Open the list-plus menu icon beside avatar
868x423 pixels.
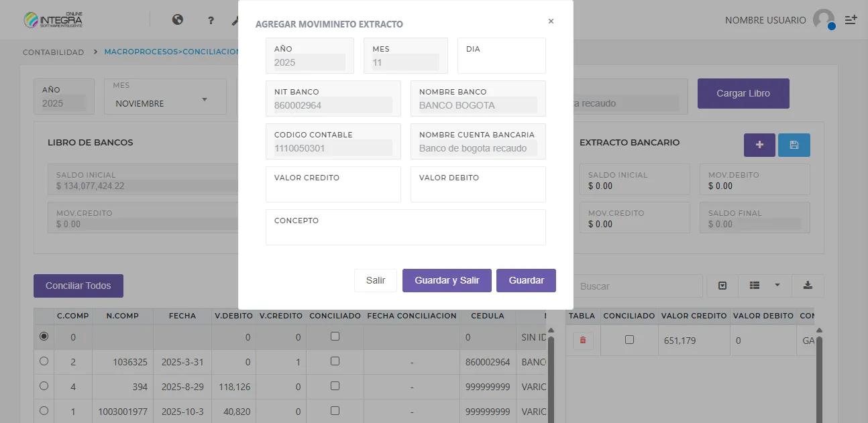(x=851, y=20)
